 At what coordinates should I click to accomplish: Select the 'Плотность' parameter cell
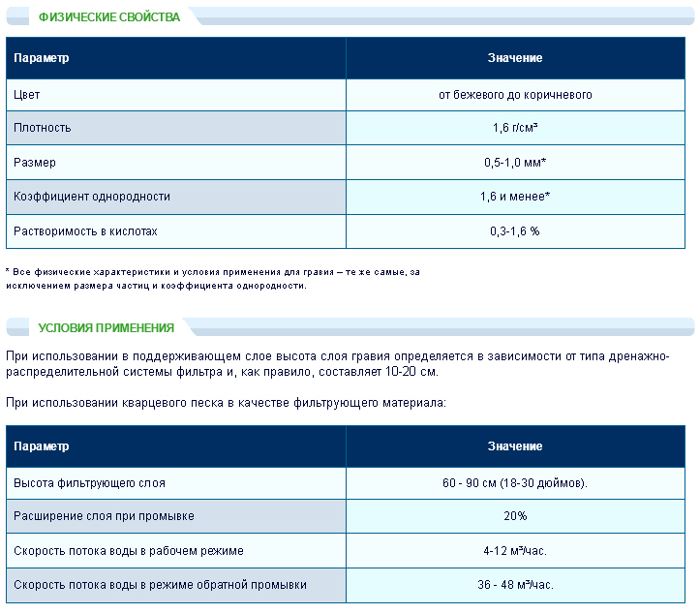click(43, 128)
